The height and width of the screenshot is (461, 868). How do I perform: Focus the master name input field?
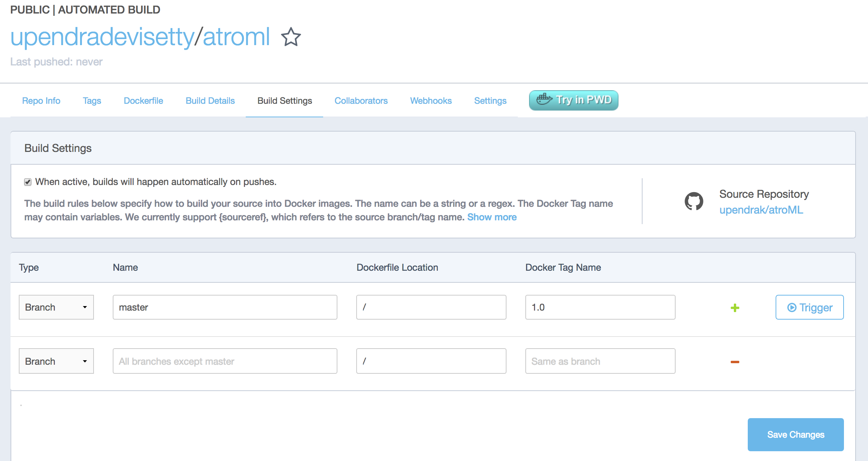point(225,307)
